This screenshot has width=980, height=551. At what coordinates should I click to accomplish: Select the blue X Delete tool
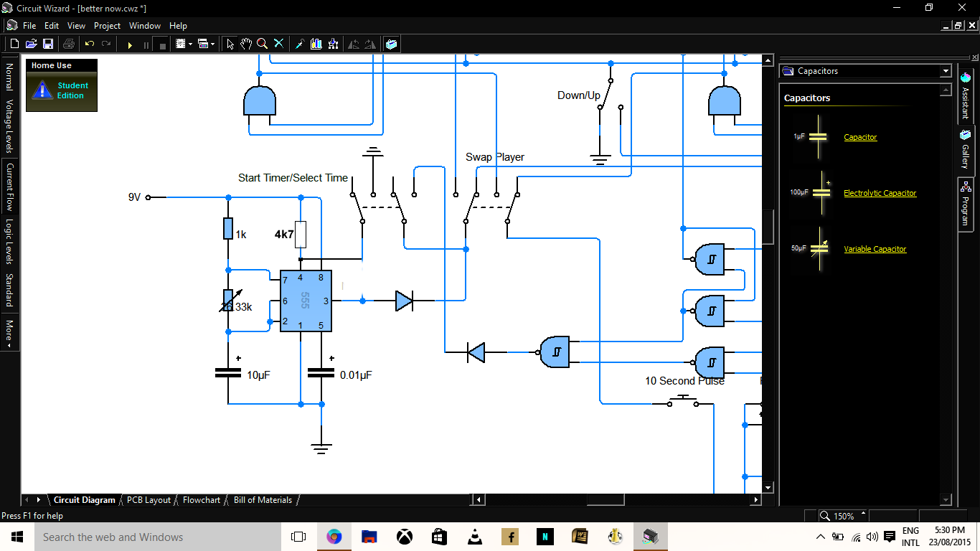click(x=279, y=44)
